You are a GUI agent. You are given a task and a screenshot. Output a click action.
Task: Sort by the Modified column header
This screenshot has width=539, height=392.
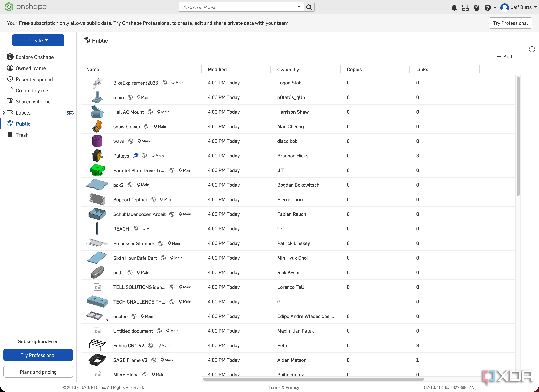click(x=217, y=69)
